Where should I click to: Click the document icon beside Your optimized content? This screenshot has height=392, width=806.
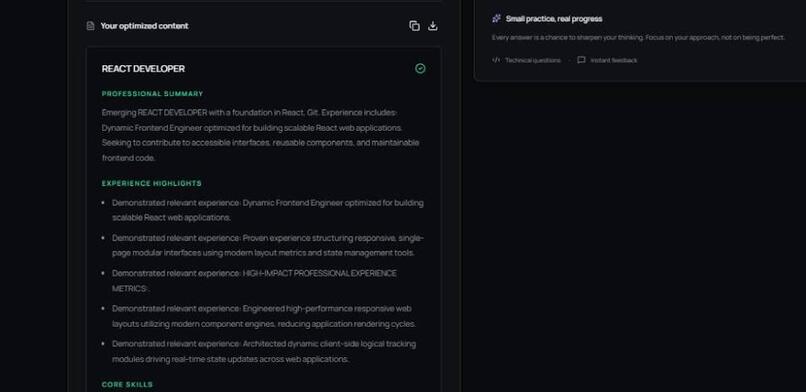point(90,26)
